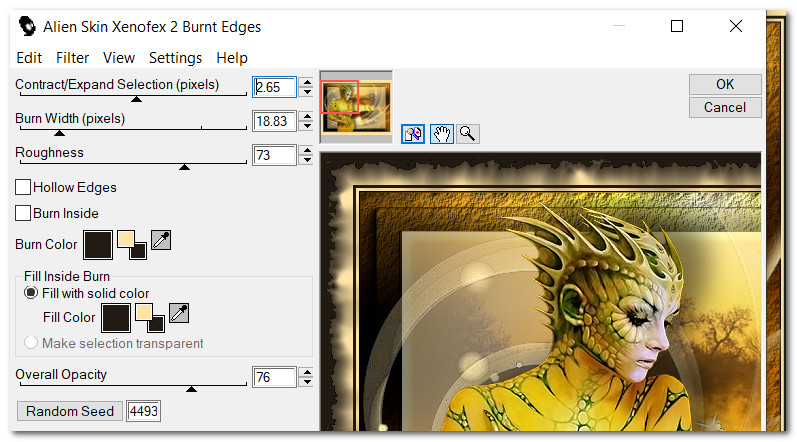Click the Overall Opacity value field 76
This screenshot has width=797, height=442.
(x=274, y=377)
